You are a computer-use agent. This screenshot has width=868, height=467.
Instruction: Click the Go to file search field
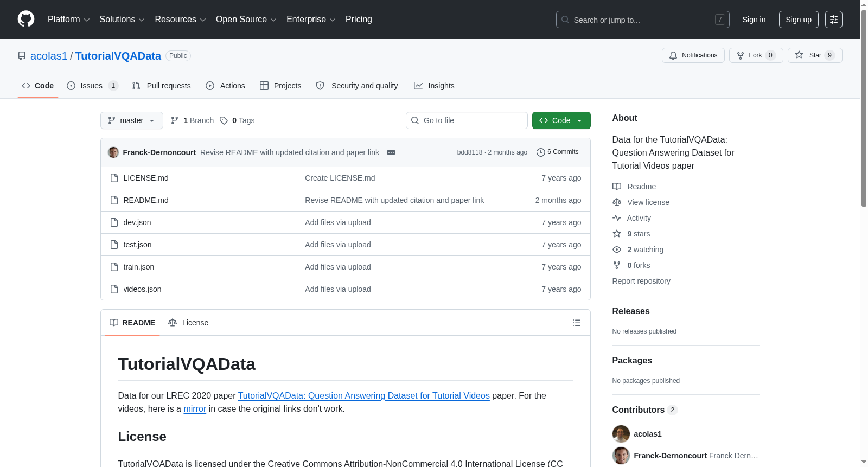(x=467, y=120)
